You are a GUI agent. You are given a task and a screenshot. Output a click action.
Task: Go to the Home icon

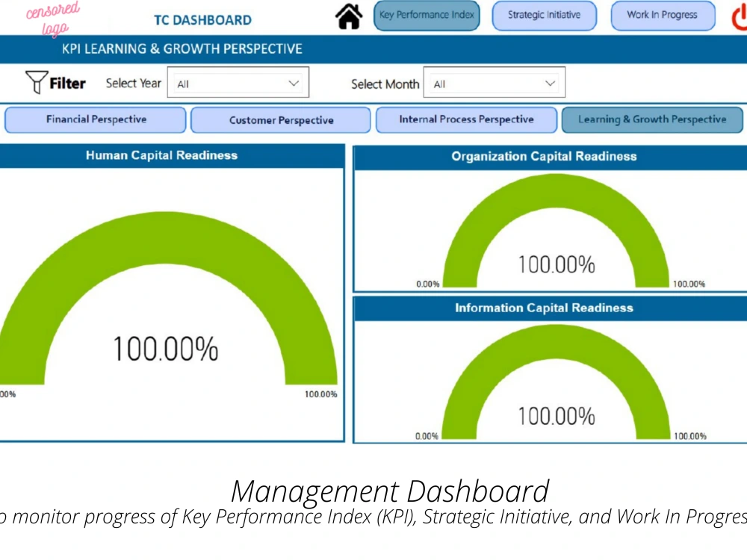tap(349, 16)
